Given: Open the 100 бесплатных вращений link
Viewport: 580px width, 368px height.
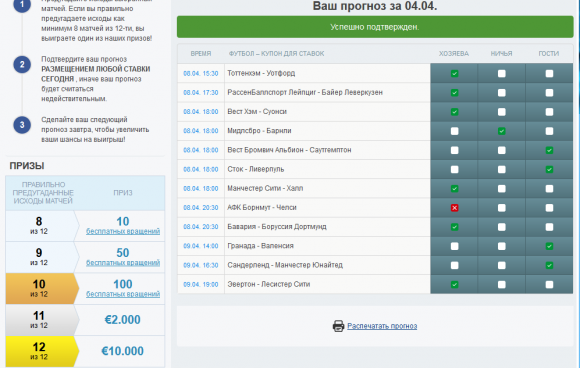Looking at the screenshot, I should coord(123,294).
